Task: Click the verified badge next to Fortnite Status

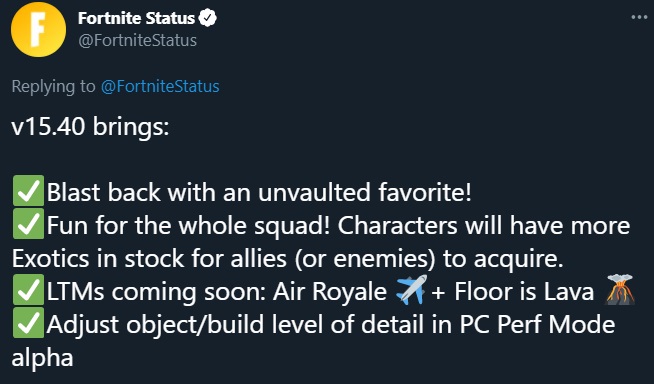Action: (208, 18)
